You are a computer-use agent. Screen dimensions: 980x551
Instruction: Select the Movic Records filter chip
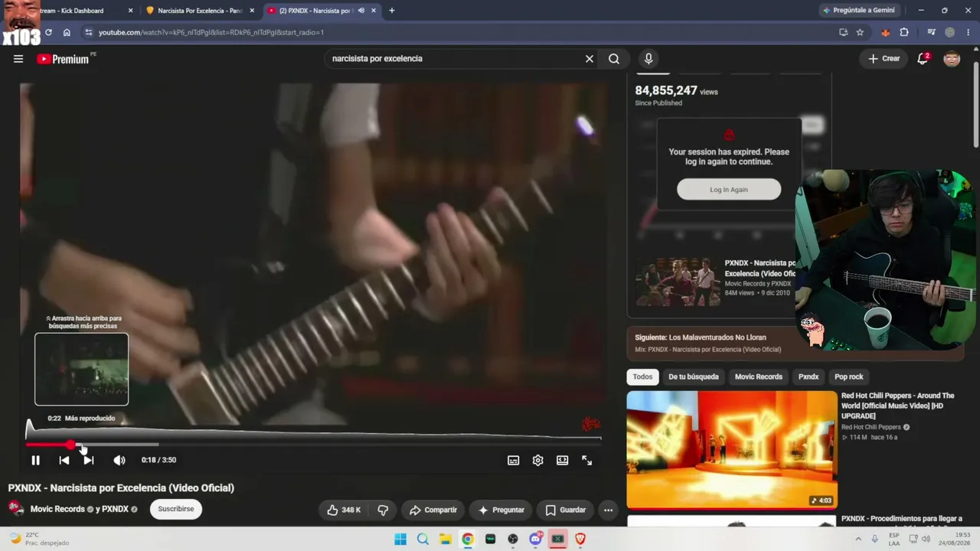(x=759, y=377)
